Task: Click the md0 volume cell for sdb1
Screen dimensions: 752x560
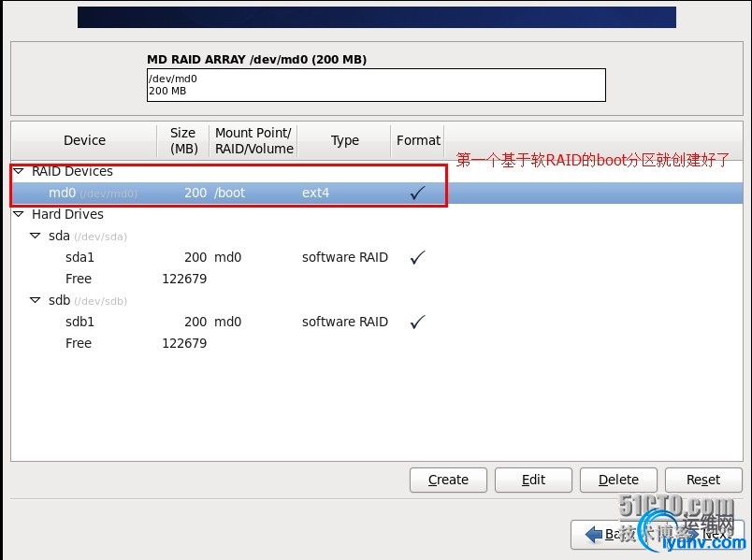Action: tap(228, 322)
